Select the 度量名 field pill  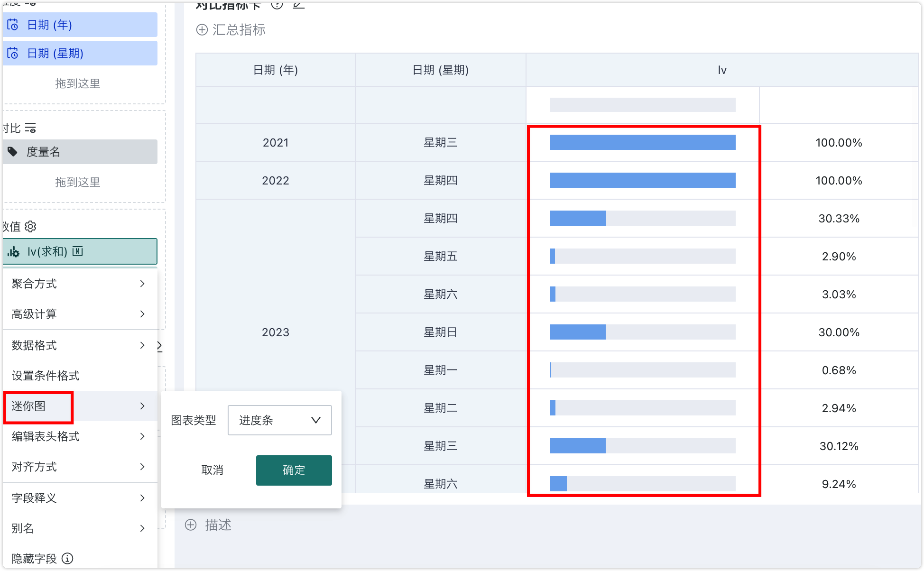(x=80, y=152)
